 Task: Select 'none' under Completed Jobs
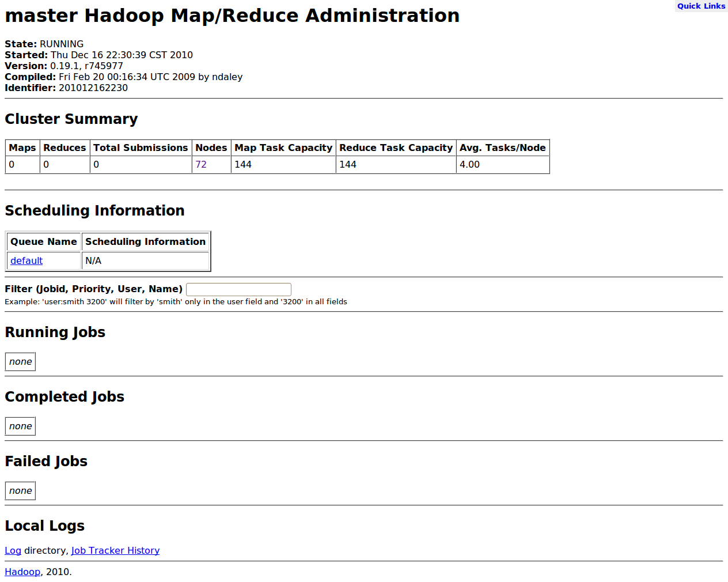tap(21, 426)
